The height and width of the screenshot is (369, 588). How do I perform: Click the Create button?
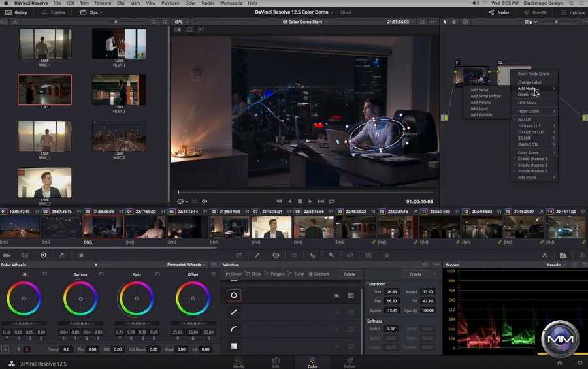click(x=415, y=274)
